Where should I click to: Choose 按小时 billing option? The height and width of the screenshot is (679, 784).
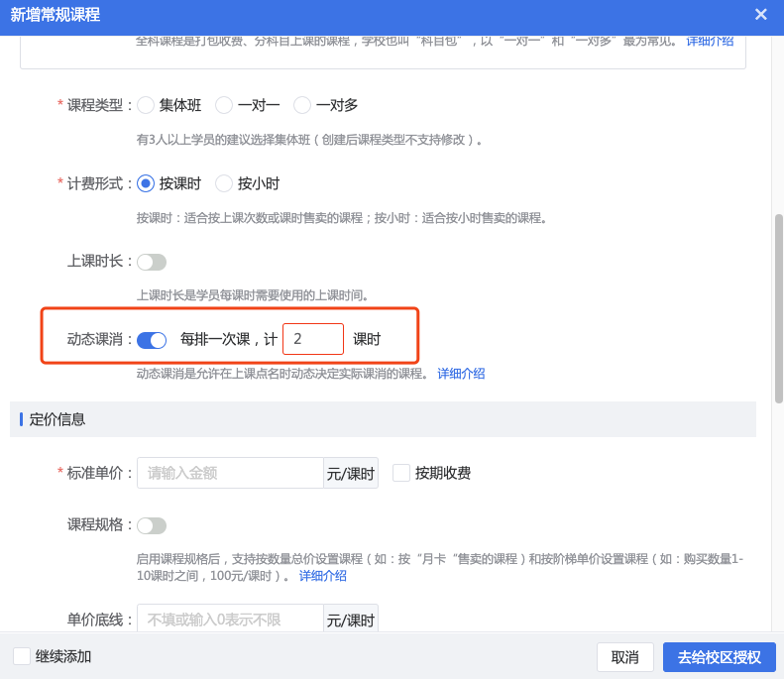224,183
